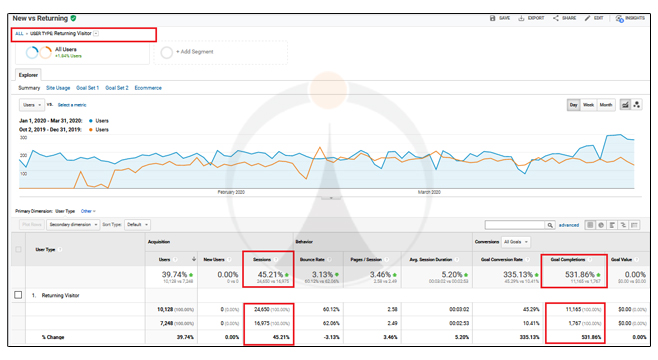Click blue Users legend dot for 2020

point(91,121)
